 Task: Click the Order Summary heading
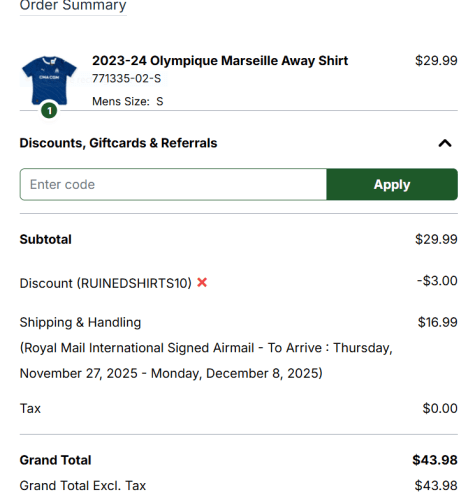point(73,5)
